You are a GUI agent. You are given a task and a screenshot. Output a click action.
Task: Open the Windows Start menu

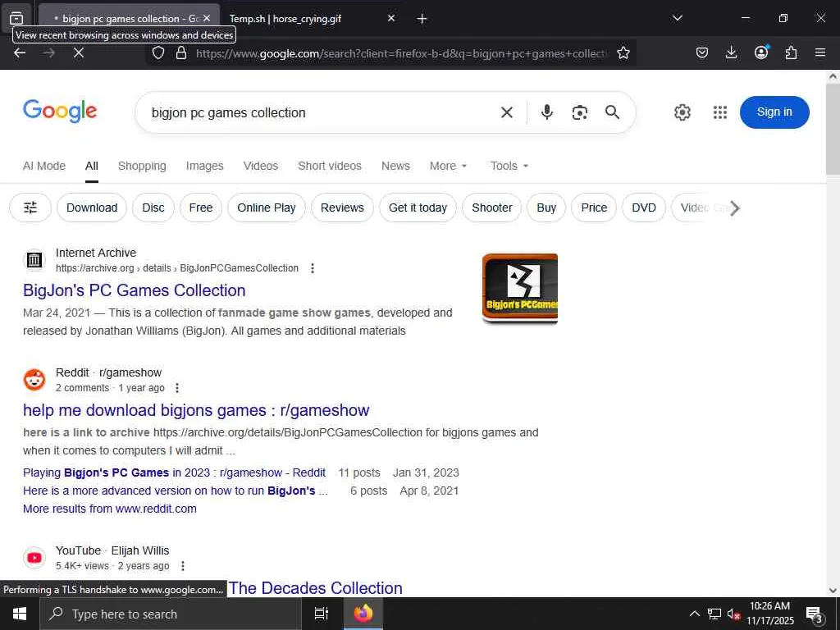tap(20, 614)
